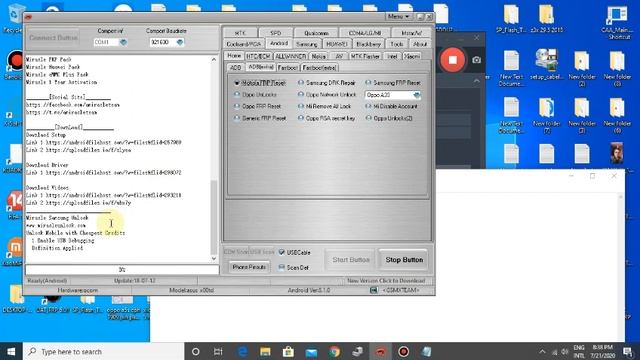The width and height of the screenshot is (640, 360).
Task: Show hidden system tray icons
Action: coord(542,351)
